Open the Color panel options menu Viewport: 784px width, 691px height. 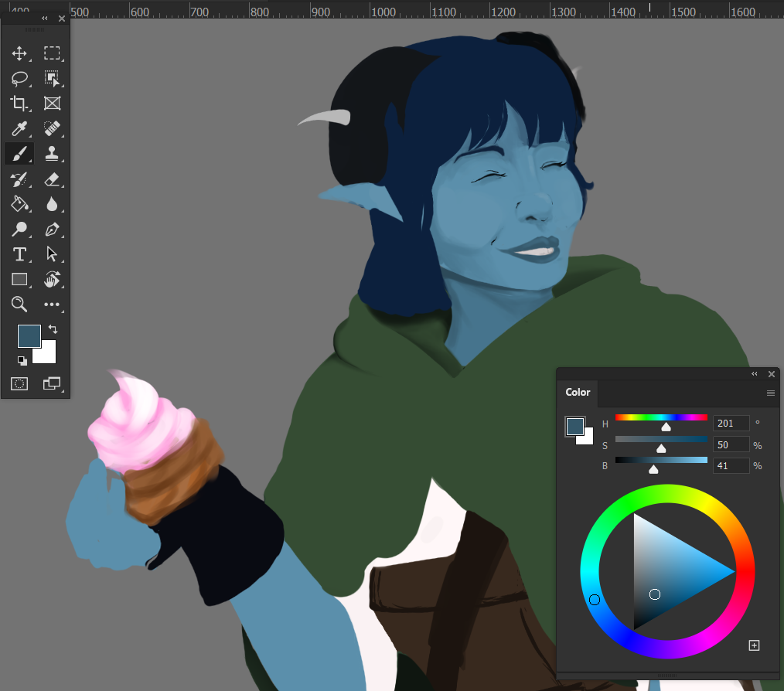tap(770, 393)
